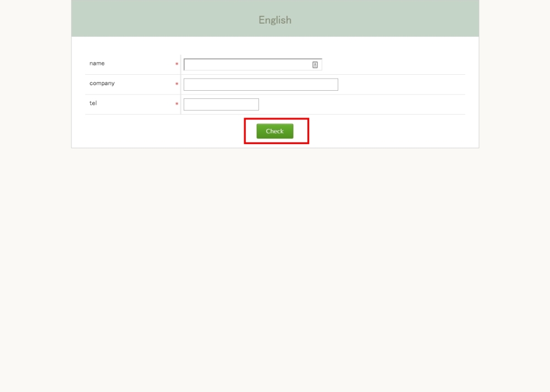550x392 pixels.
Task: Click the required asterisk next to company
Action: coord(177,84)
